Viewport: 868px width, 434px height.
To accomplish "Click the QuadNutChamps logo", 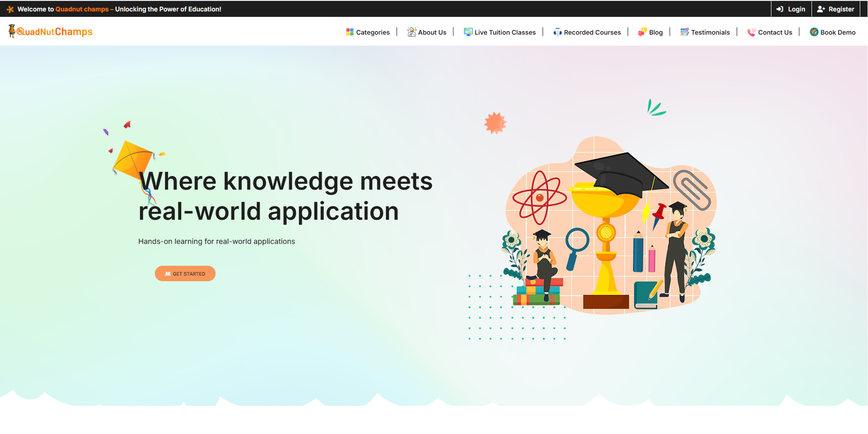I will tap(51, 31).
